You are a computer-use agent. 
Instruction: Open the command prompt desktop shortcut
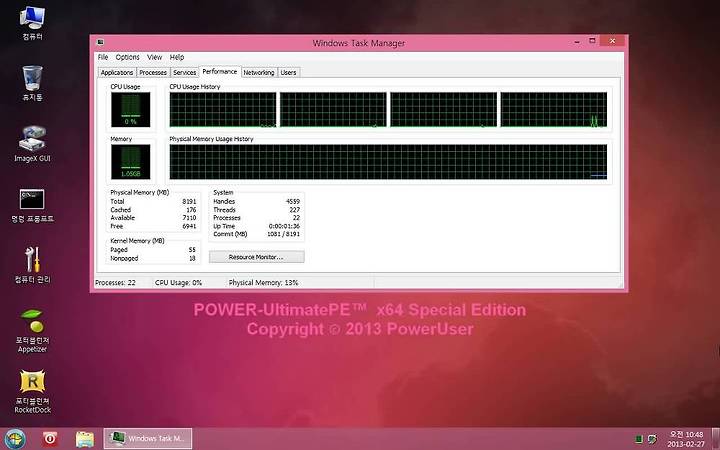[32, 205]
